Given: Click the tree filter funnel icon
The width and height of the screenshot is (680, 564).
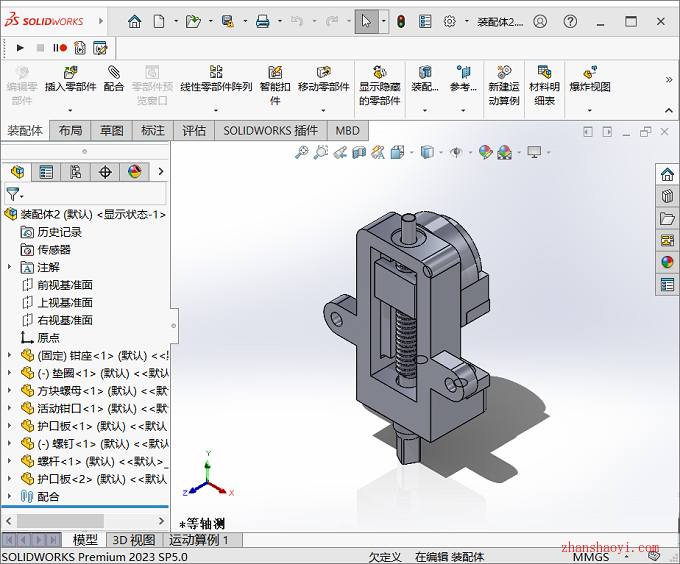Looking at the screenshot, I should (13, 194).
